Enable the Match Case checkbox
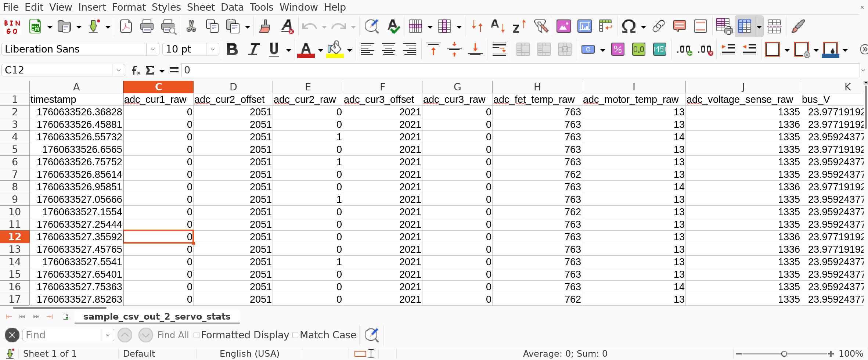The height and width of the screenshot is (360, 868). 295,335
